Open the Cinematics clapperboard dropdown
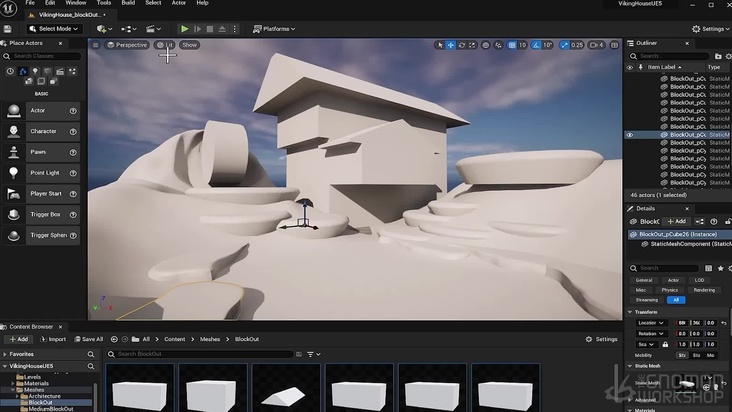The height and width of the screenshot is (412, 732). click(x=153, y=29)
